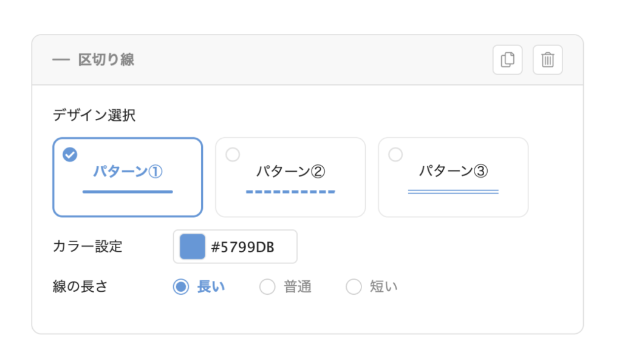Duplicate the 区切り線 block with the copy icon

507,60
